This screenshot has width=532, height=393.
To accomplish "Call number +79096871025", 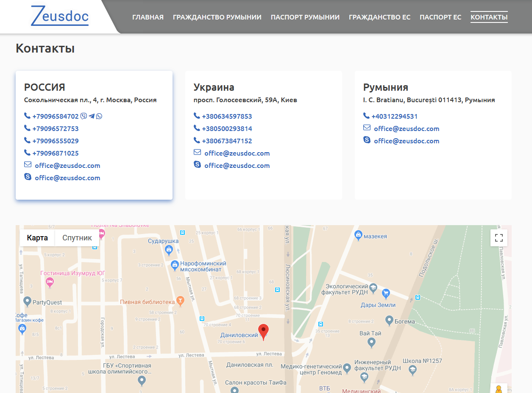I will pyautogui.click(x=55, y=153).
